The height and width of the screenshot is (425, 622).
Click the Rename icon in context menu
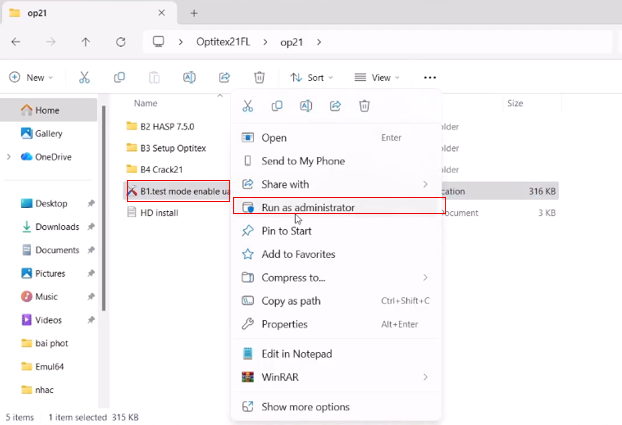click(x=306, y=106)
